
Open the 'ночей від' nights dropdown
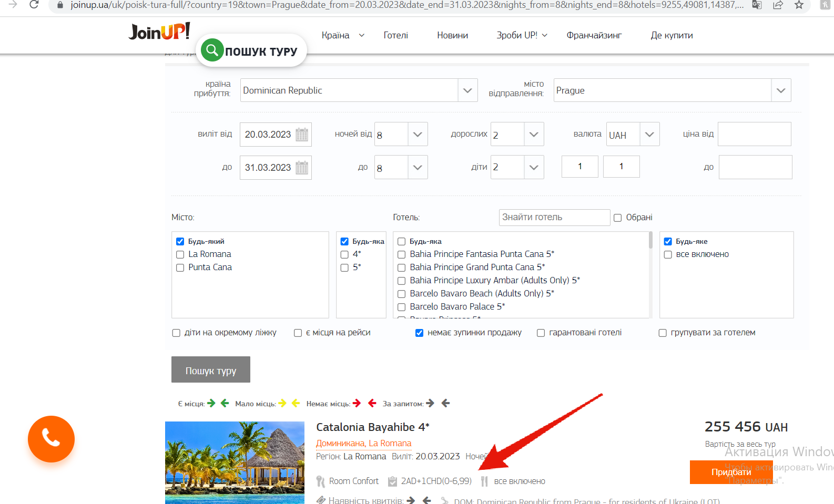click(418, 135)
